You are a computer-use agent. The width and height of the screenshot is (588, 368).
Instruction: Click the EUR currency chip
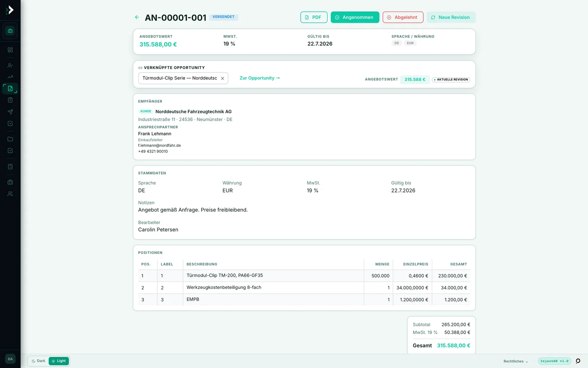(410, 43)
